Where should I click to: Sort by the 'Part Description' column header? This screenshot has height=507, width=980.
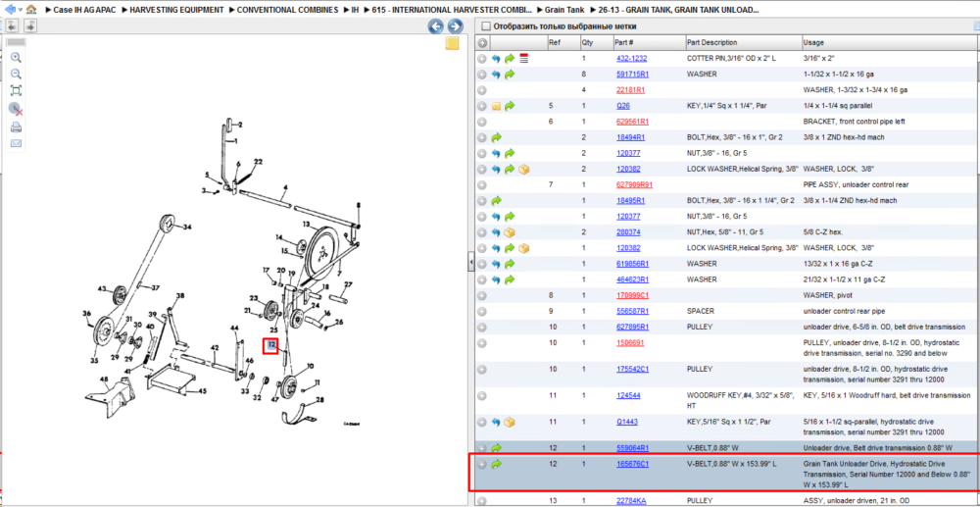point(711,42)
